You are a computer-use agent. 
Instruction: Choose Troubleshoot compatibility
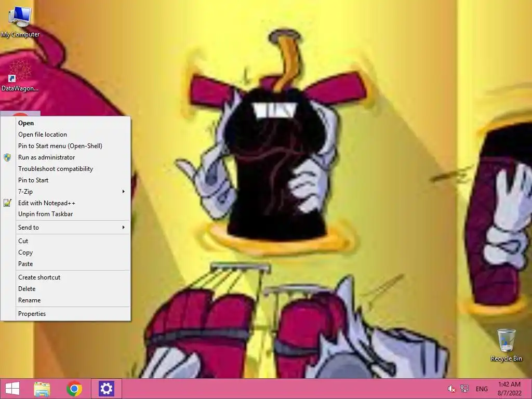pos(65,169)
